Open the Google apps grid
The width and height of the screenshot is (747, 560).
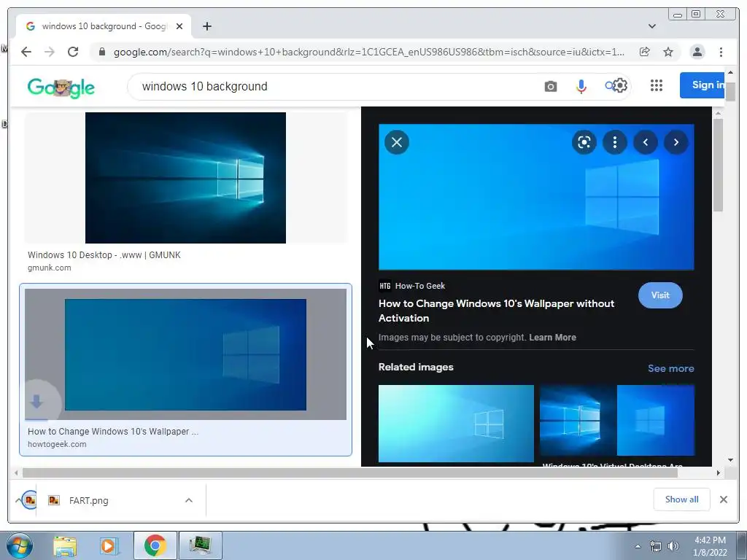657,85
